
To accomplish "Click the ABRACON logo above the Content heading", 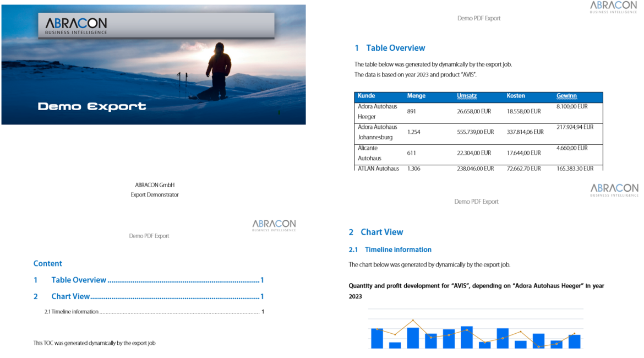I will click(x=274, y=225).
